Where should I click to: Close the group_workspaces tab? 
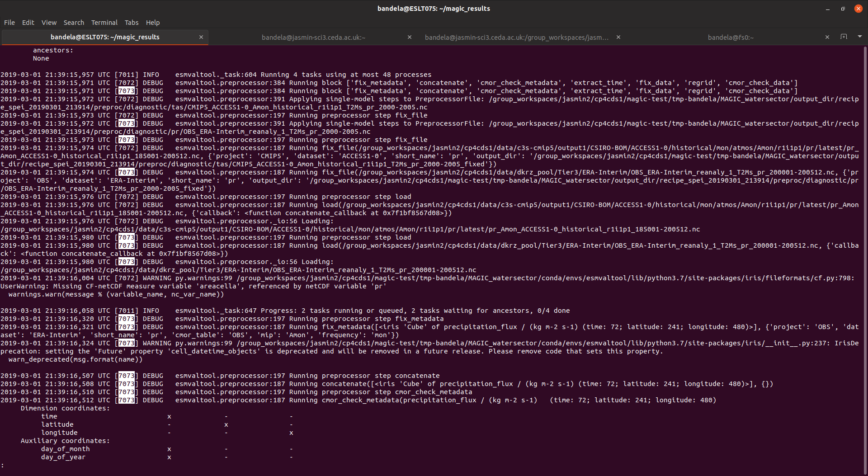click(618, 37)
